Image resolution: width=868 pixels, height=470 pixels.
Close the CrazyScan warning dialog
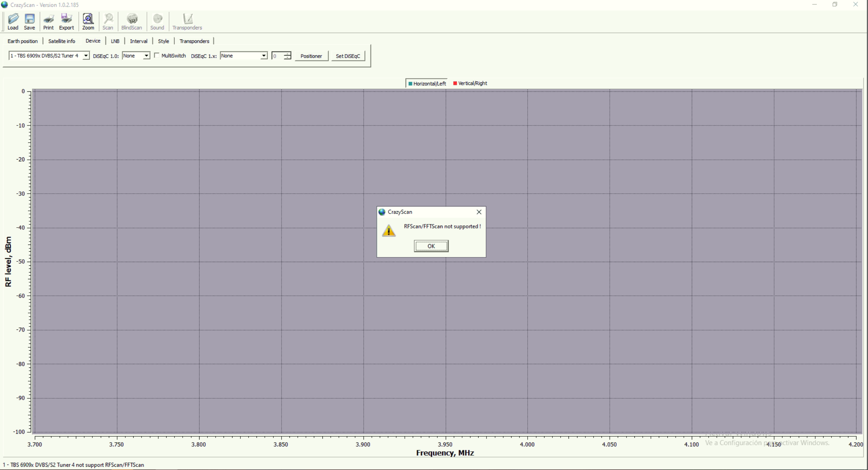[x=479, y=212]
